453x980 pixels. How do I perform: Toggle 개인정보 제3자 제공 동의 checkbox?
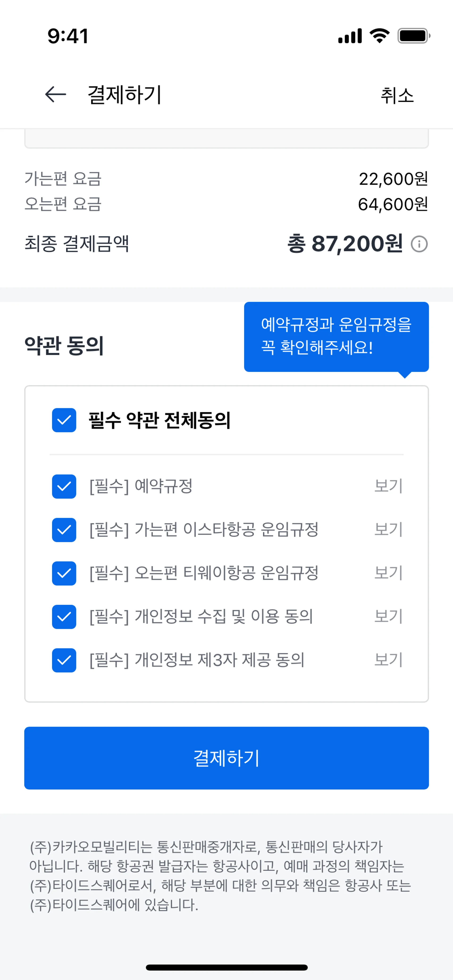(x=64, y=660)
